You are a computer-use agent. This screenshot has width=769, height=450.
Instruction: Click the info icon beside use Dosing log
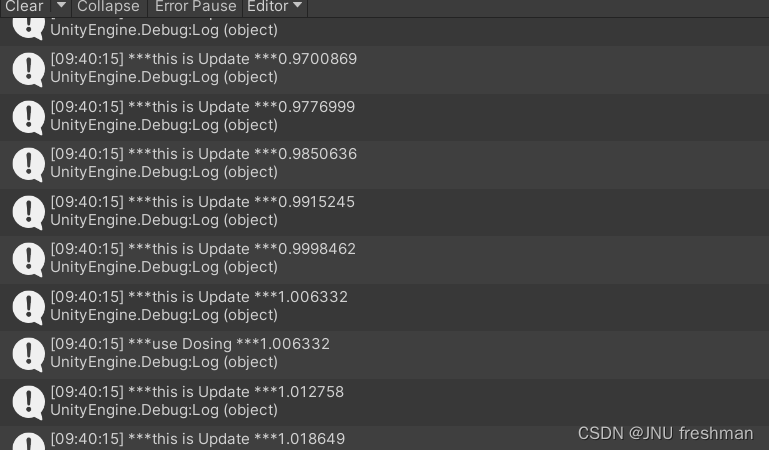[x=28, y=353]
